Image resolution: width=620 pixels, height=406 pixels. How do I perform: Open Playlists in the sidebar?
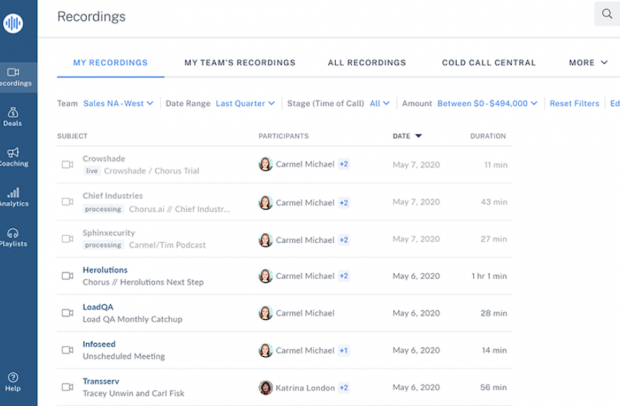click(x=13, y=238)
